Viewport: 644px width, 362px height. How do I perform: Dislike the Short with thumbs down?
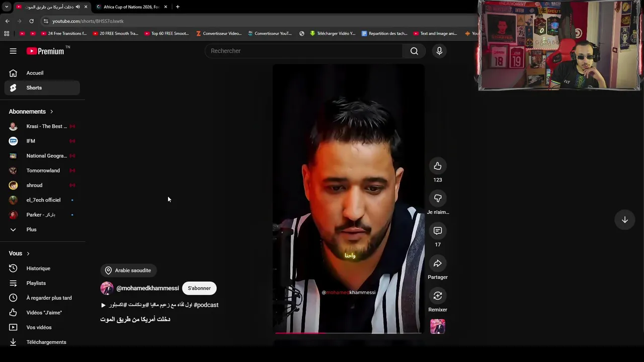438,198
